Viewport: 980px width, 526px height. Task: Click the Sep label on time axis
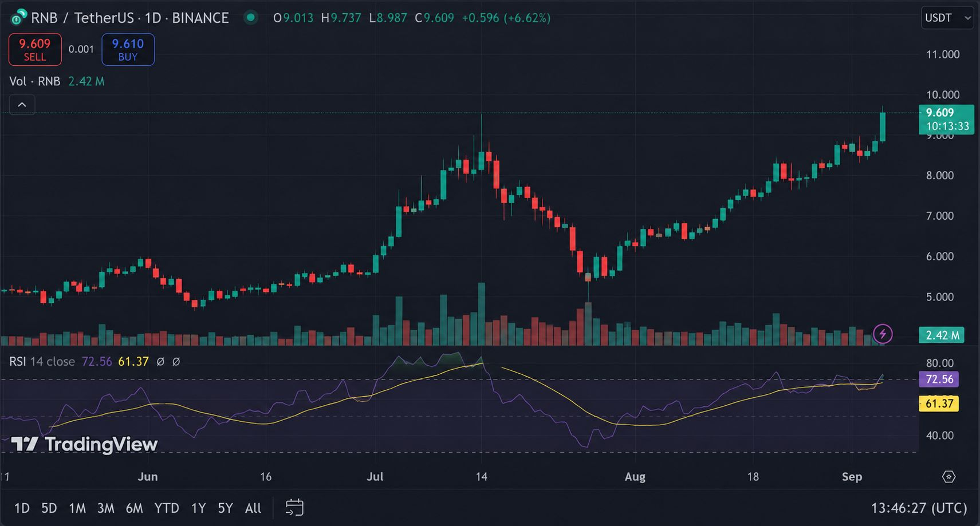852,477
